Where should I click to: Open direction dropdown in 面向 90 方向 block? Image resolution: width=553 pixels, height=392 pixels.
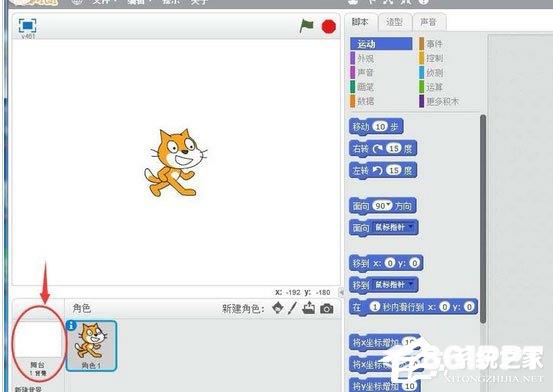coord(388,205)
